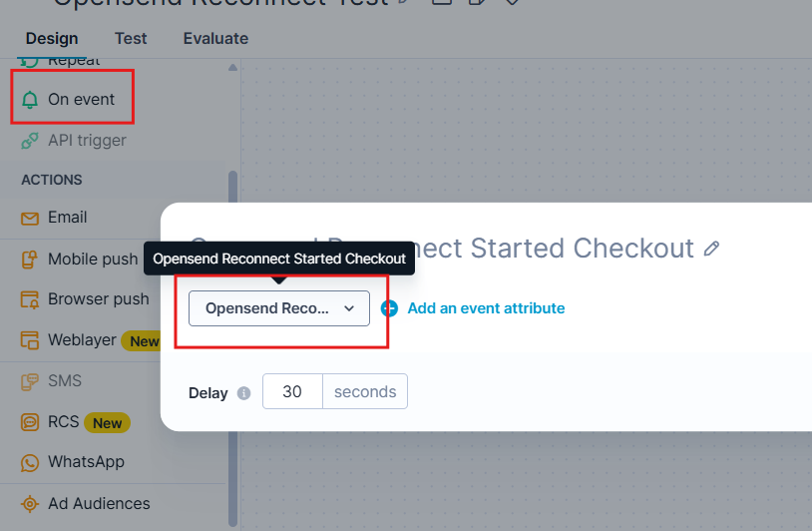
Task: Open the Opensend Reco... event dropdown
Action: (279, 308)
